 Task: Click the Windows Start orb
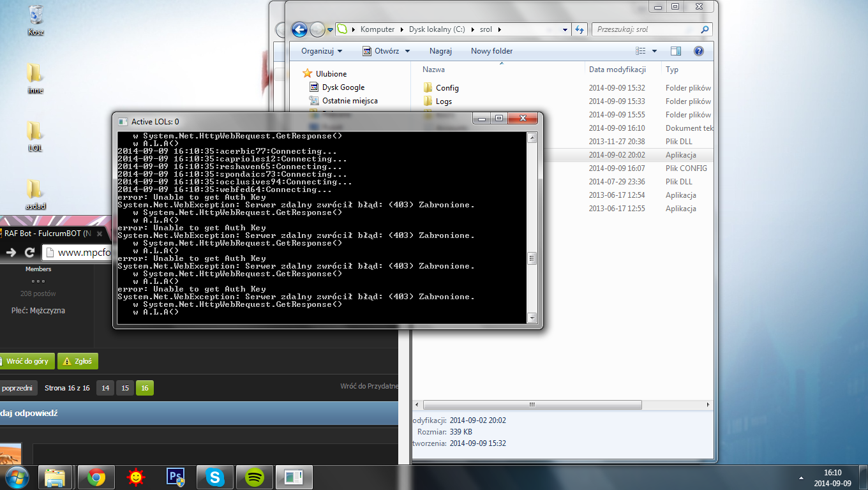tap(17, 477)
